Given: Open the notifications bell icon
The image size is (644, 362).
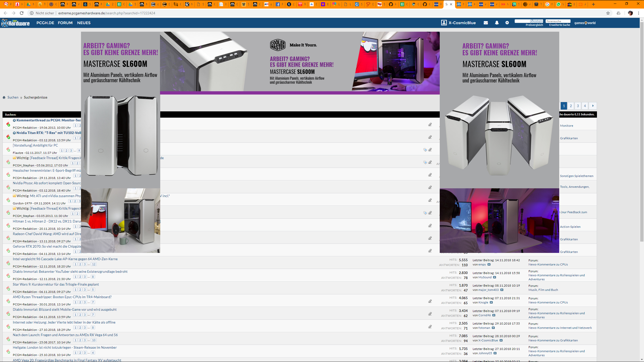Looking at the screenshot, I should 497,23.
